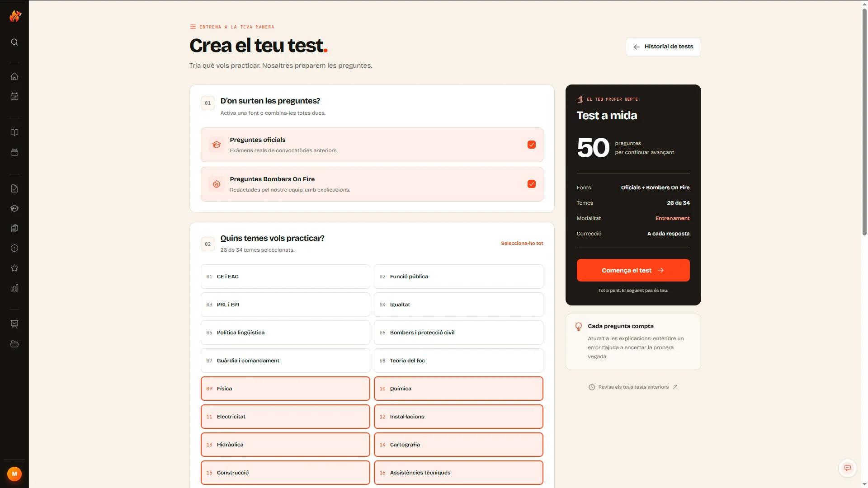868x488 pixels.
Task: Select topic 02 Funció pública
Action: pyautogui.click(x=458, y=277)
